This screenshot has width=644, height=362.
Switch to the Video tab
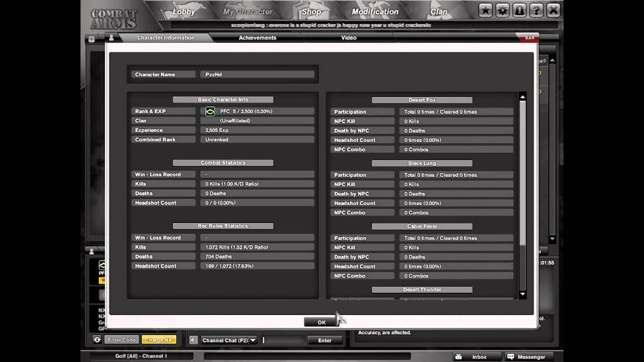point(349,38)
